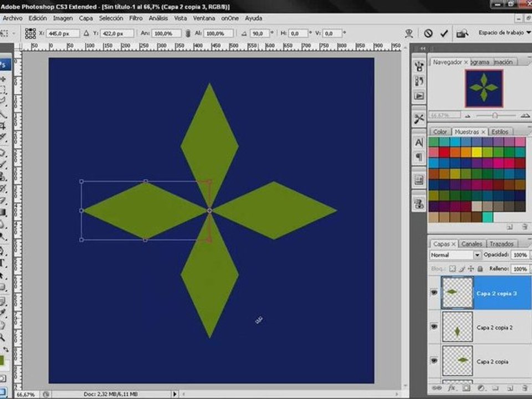Click the Navigator zoom slider handle

(x=495, y=116)
